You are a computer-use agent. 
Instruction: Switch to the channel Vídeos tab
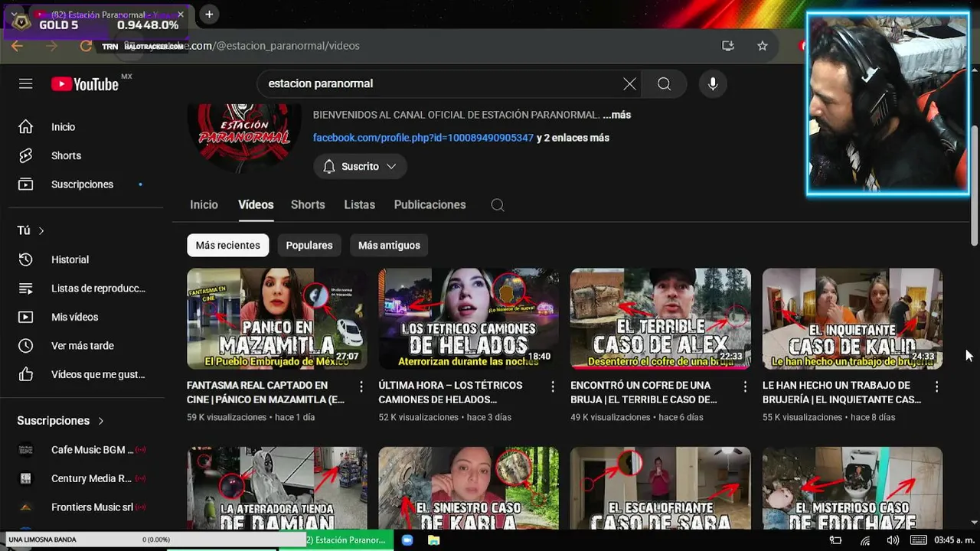coord(256,205)
